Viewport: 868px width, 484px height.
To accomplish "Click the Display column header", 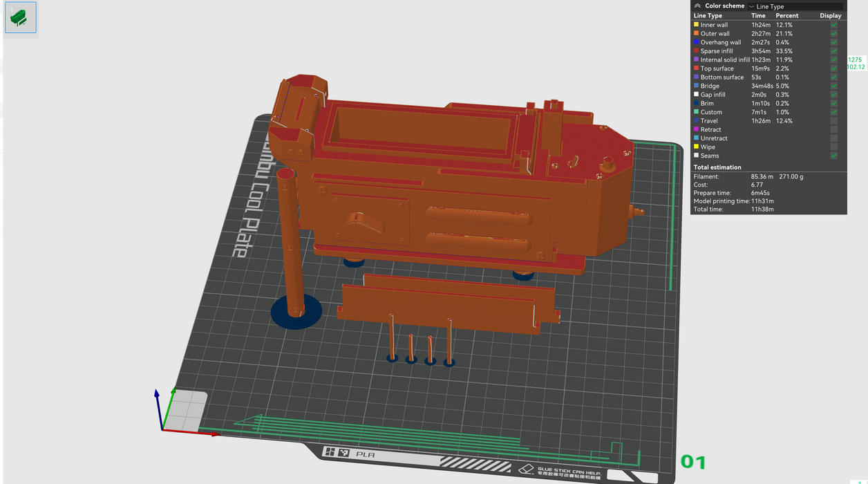I will tap(830, 15).
